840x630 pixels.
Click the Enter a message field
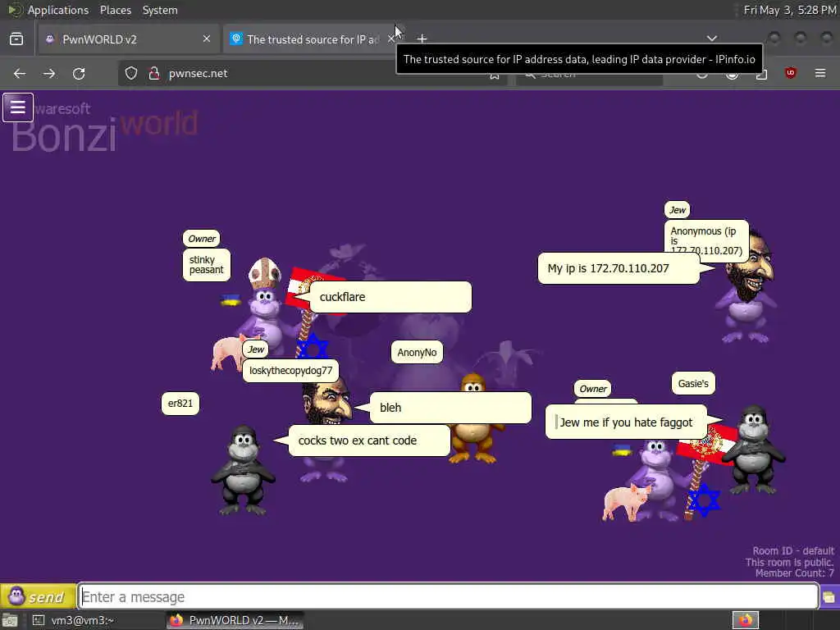[x=449, y=596]
